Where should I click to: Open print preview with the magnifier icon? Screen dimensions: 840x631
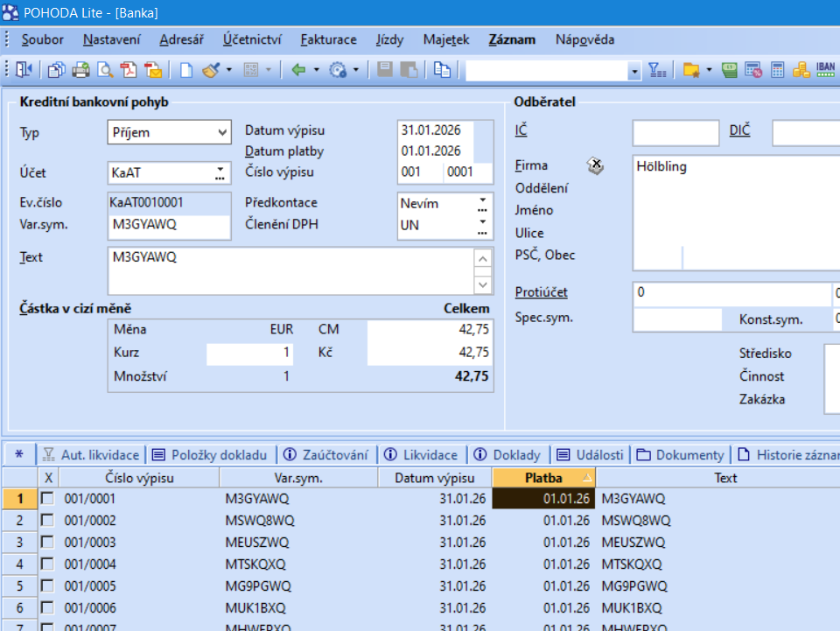point(104,70)
